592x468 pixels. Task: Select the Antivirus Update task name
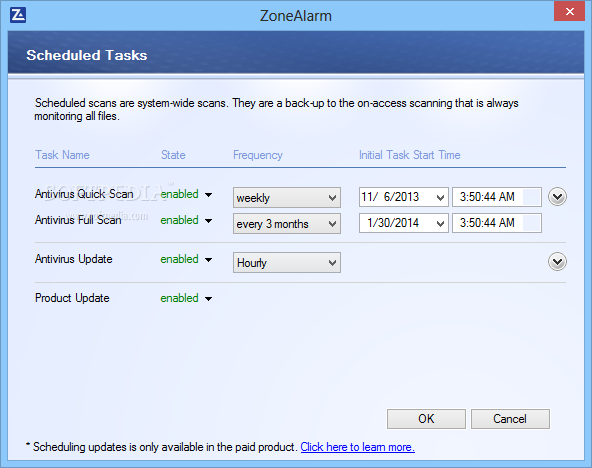pyautogui.click(x=74, y=259)
